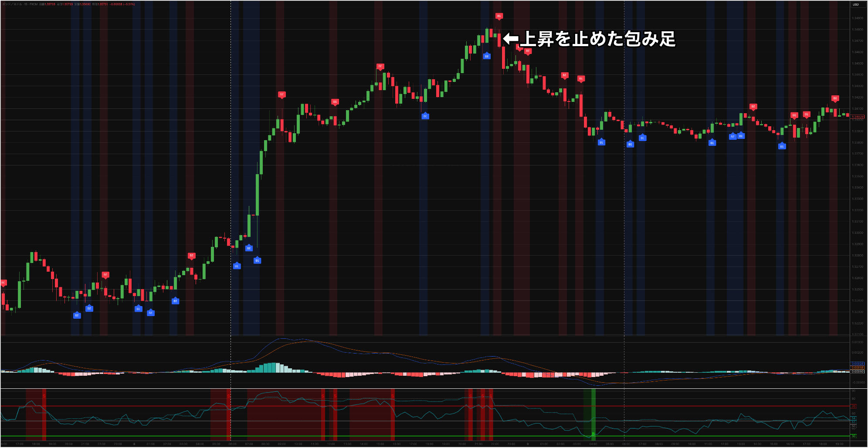The image size is (868, 448).
Task: Click the 1.34900 price level on the axis
Action: click(x=857, y=18)
